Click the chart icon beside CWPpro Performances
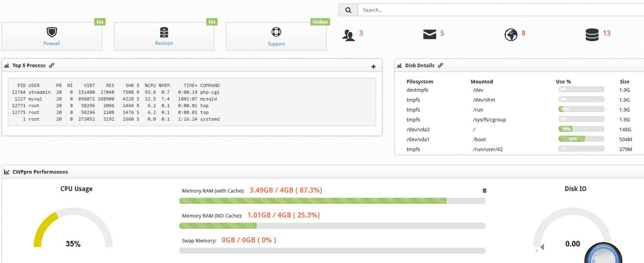This screenshot has height=263, width=644. click(x=7, y=172)
